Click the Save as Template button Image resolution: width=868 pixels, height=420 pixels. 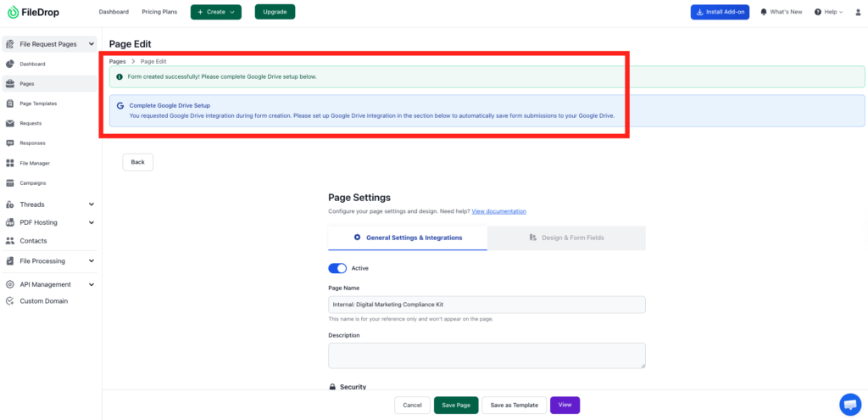[x=515, y=405]
